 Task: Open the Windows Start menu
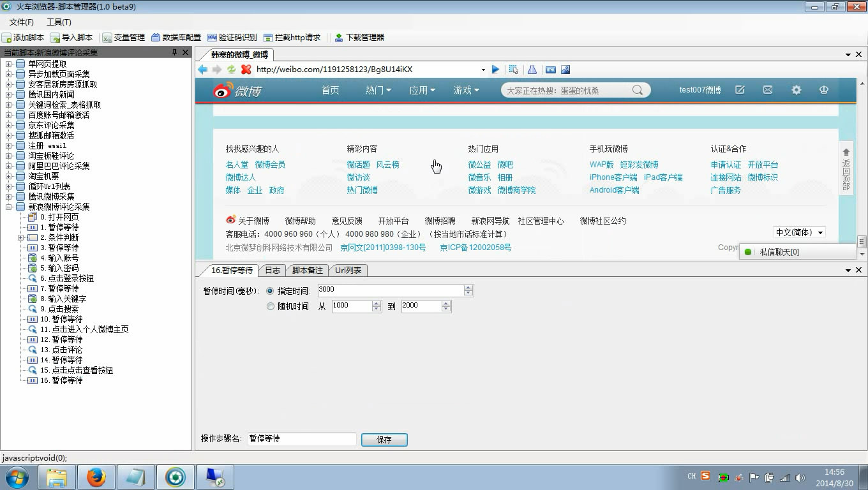[17, 477]
